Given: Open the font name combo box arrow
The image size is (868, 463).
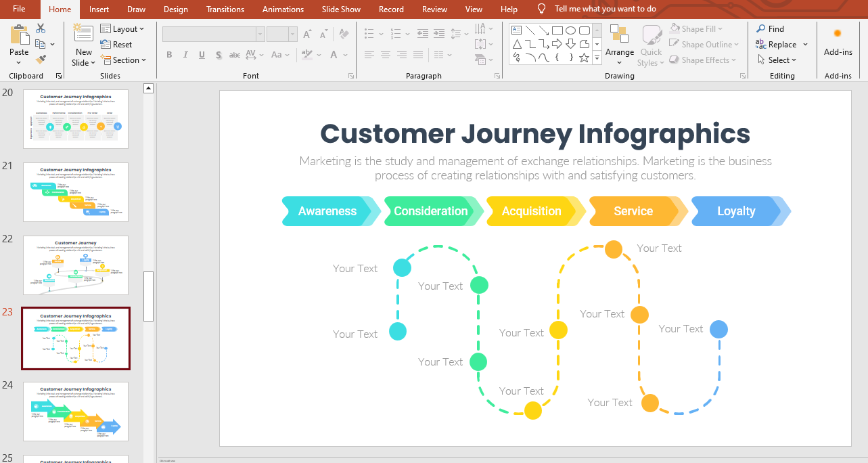Looking at the screenshot, I should point(260,34).
